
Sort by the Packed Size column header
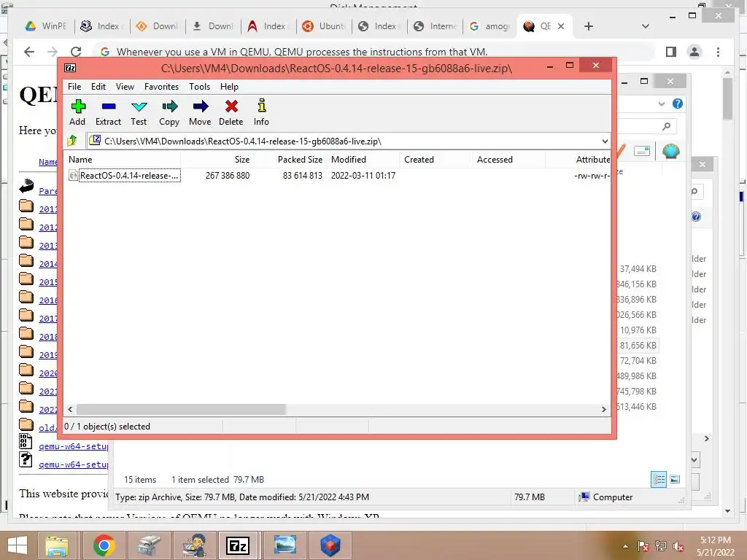tap(290, 160)
